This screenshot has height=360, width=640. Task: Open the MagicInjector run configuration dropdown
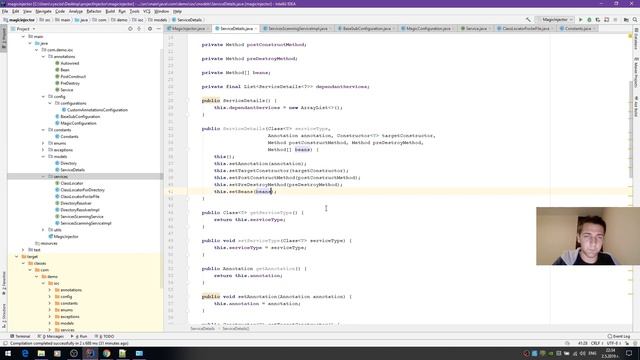(x=555, y=20)
